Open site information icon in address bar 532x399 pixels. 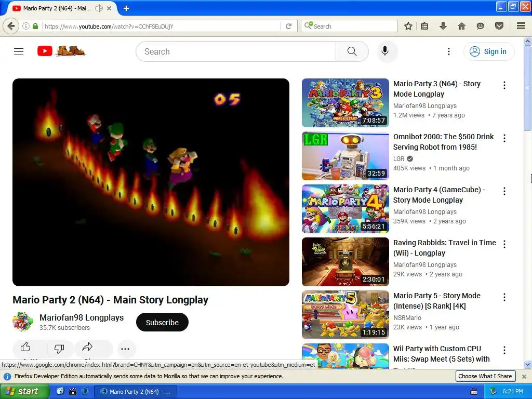(x=26, y=26)
